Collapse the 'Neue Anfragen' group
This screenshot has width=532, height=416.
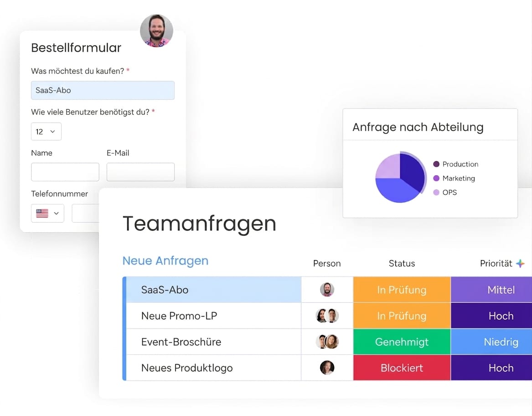(x=165, y=261)
